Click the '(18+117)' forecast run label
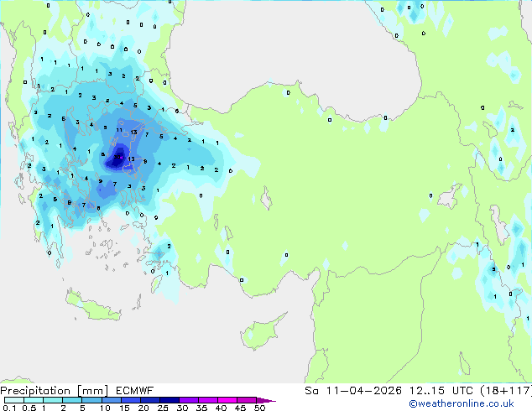Image resolution: width=532 pixels, height=411 pixels. click(x=506, y=391)
